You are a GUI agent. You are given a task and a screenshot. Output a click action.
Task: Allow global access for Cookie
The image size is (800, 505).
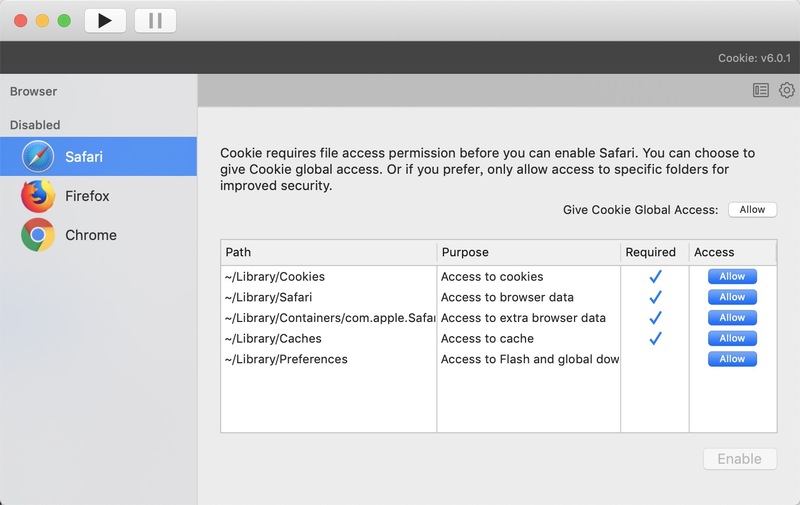tap(752, 210)
